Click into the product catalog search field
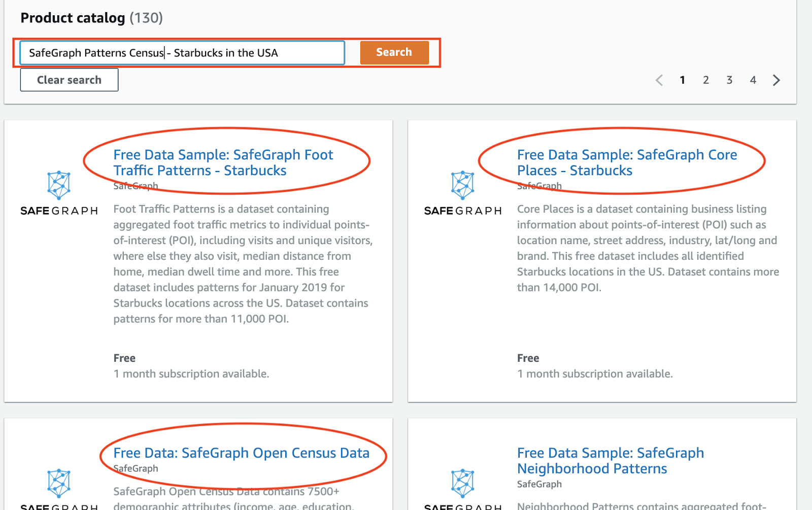Viewport: 812px width, 510px height. point(182,53)
